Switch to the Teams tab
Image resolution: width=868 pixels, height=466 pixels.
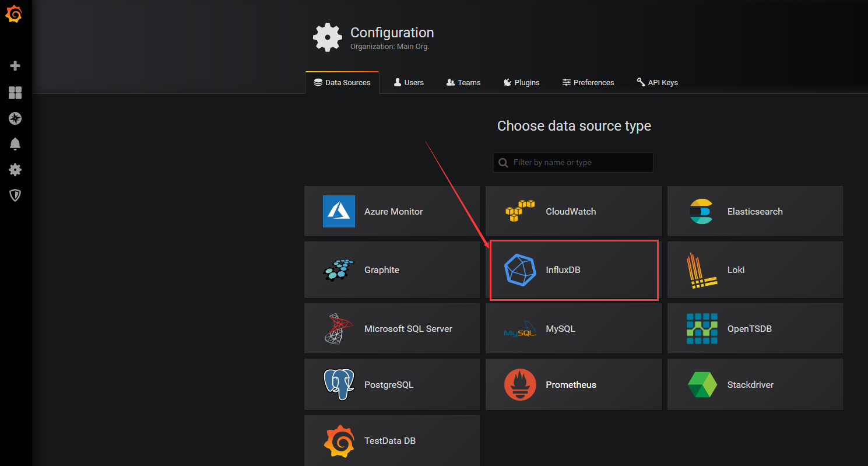(463, 83)
